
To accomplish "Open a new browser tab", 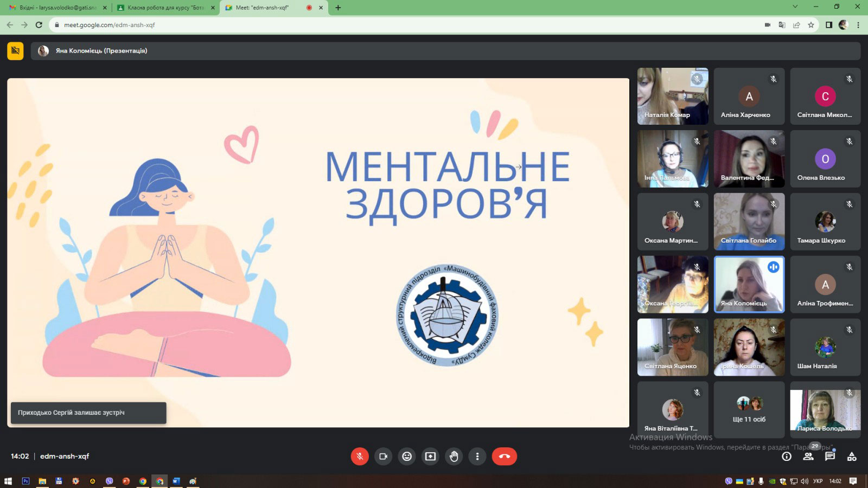I will (x=338, y=8).
